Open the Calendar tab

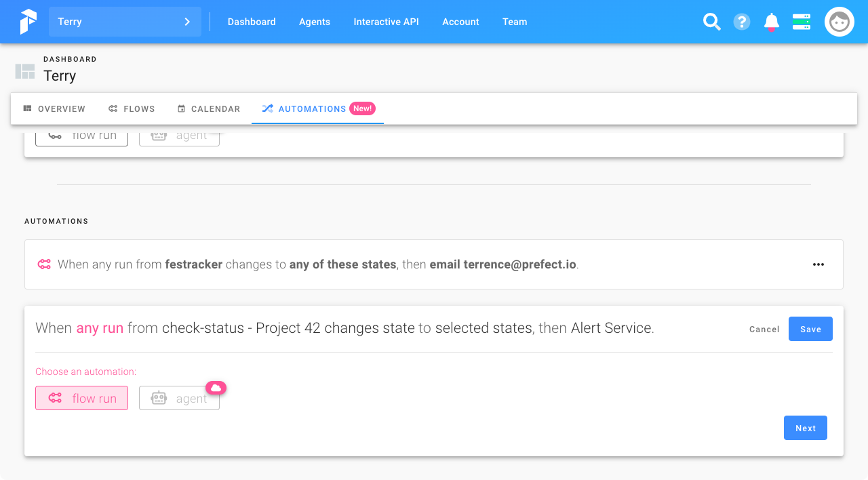(209, 108)
